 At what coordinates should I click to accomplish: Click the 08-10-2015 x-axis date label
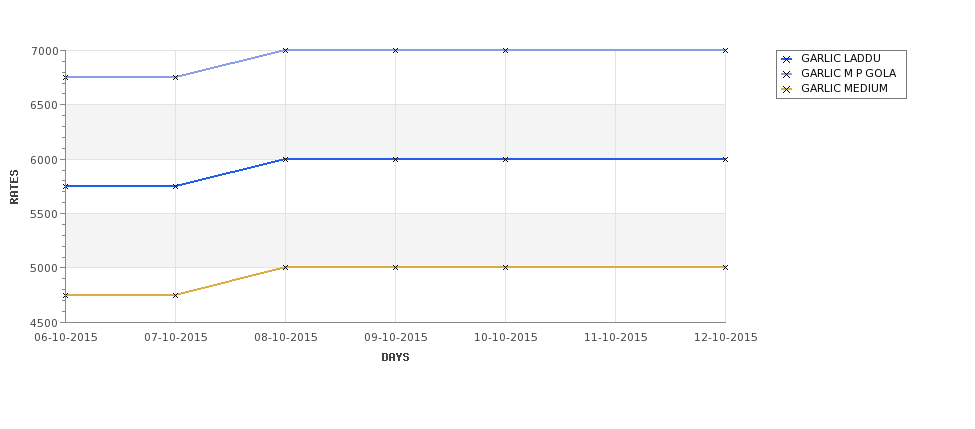pos(285,338)
